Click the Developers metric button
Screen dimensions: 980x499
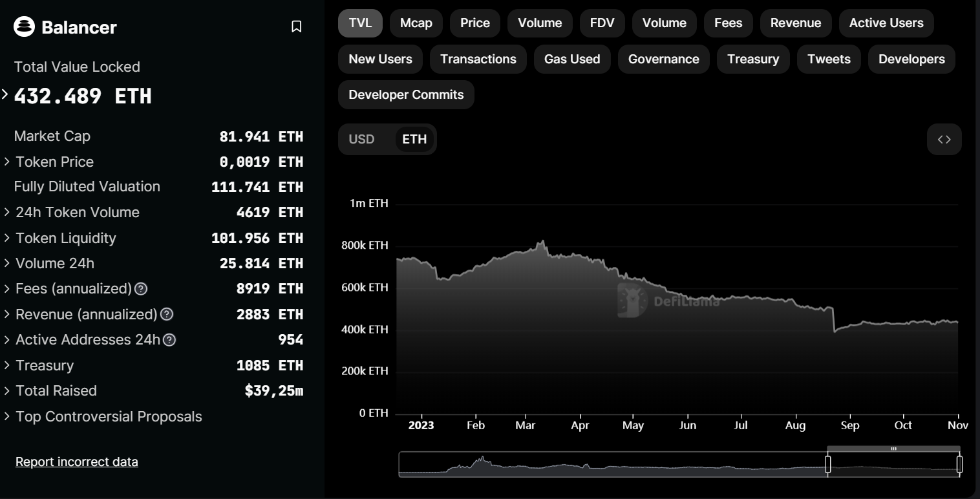point(911,59)
